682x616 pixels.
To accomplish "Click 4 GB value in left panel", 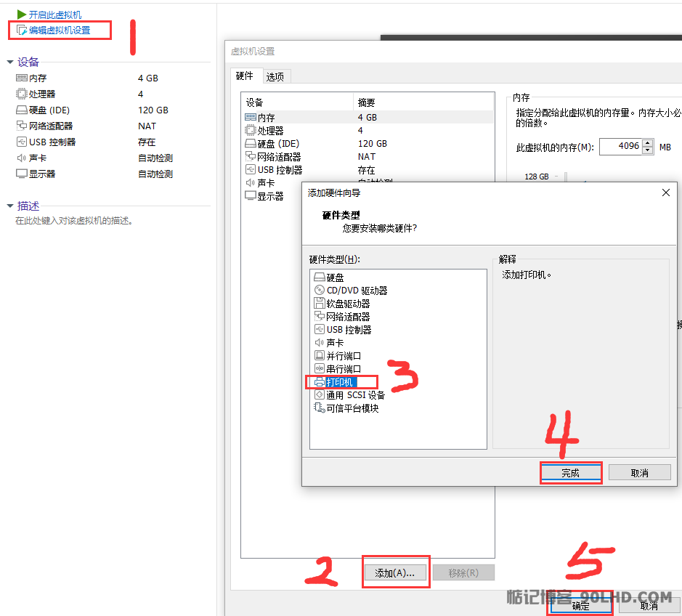I will [x=148, y=78].
